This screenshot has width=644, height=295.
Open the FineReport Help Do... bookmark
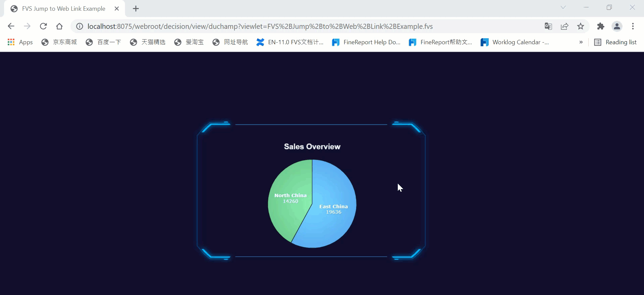366,42
